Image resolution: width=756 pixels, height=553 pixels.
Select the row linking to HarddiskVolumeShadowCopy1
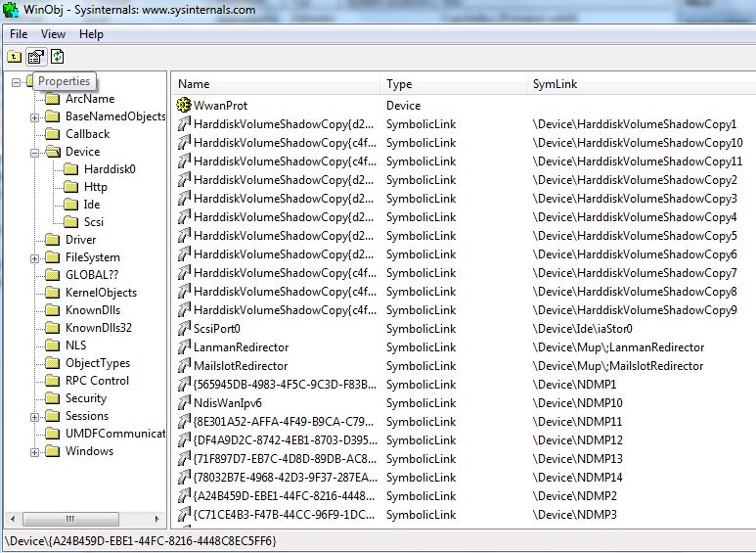(x=465, y=124)
